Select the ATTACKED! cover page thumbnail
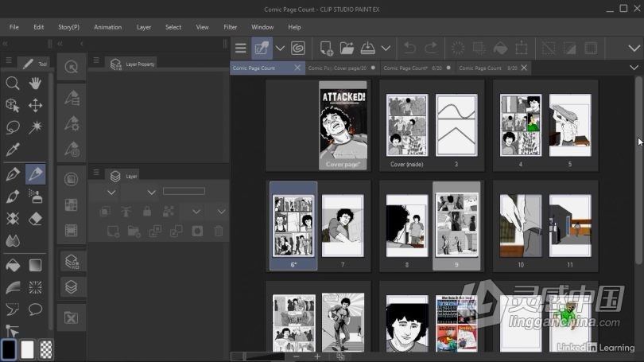The height and width of the screenshot is (362, 644). 343,126
